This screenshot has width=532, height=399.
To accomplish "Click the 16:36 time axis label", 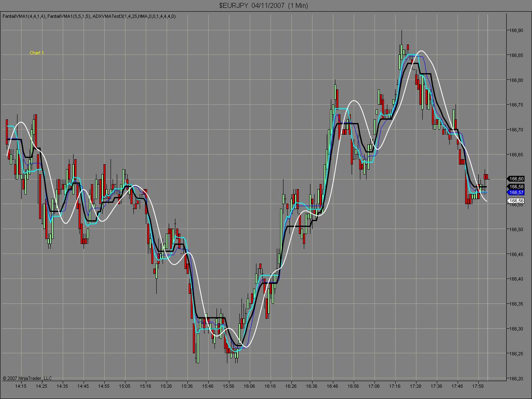I will (x=312, y=386).
